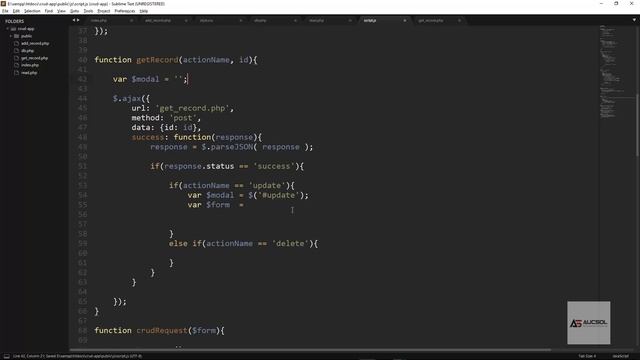Open the Find menu
The width and height of the screenshot is (640, 360).
coord(49,11)
